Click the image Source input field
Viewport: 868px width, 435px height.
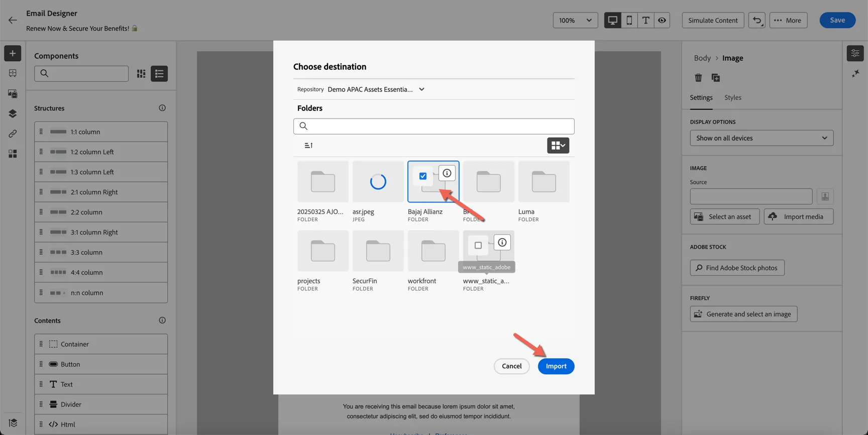(751, 196)
